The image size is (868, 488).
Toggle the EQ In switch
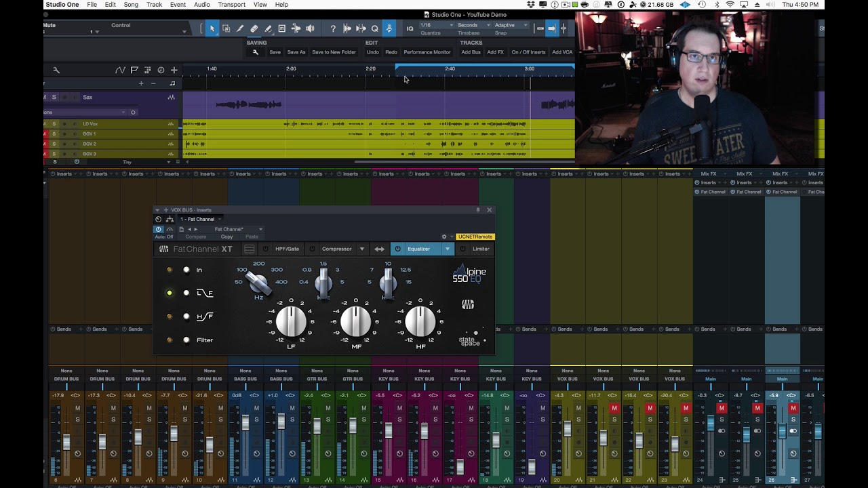[x=186, y=270]
